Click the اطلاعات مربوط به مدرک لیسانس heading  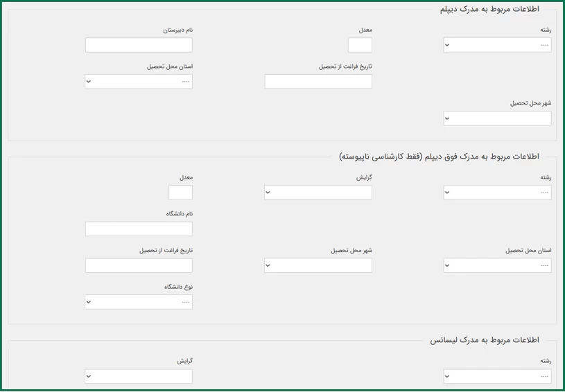click(484, 340)
